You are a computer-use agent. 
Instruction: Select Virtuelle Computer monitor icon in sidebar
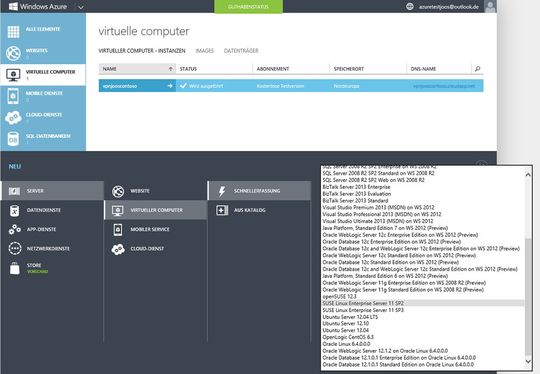pos(13,75)
